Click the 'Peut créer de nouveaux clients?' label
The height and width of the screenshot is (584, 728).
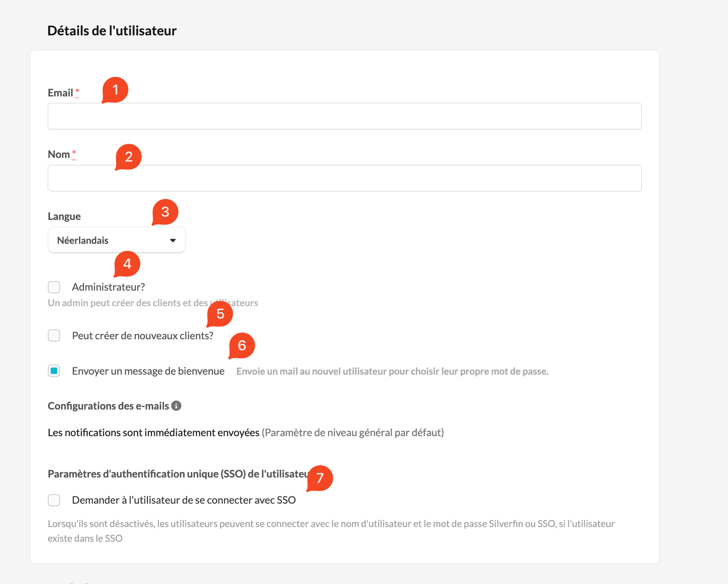coord(143,336)
